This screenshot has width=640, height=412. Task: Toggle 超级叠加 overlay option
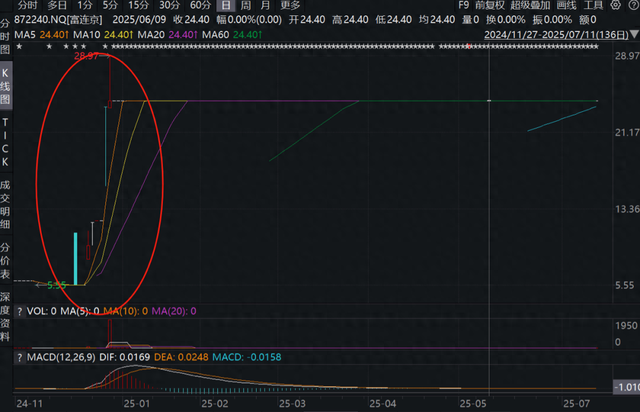530,5
